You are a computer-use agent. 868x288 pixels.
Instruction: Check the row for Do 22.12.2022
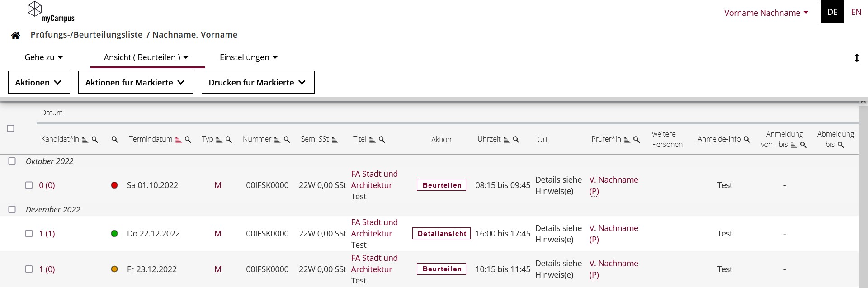point(29,233)
